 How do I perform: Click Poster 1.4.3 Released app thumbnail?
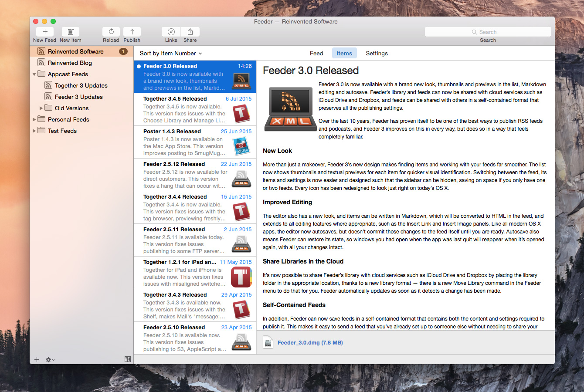click(x=241, y=146)
